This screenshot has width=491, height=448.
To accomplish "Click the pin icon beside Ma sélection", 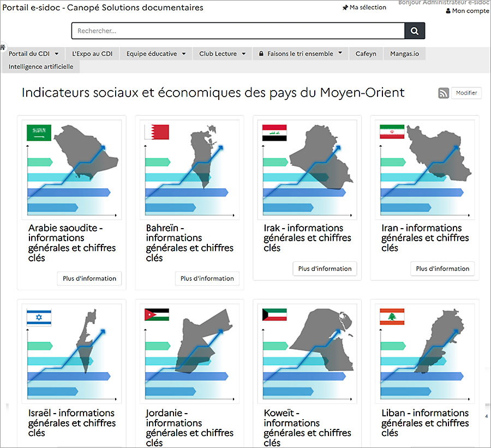I will (x=345, y=8).
